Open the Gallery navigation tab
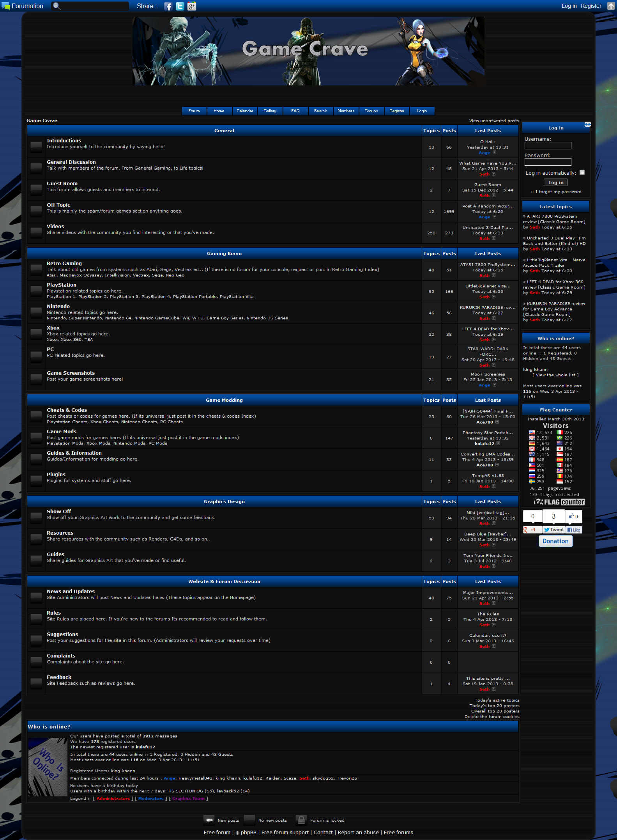The image size is (617, 840). pos(270,111)
